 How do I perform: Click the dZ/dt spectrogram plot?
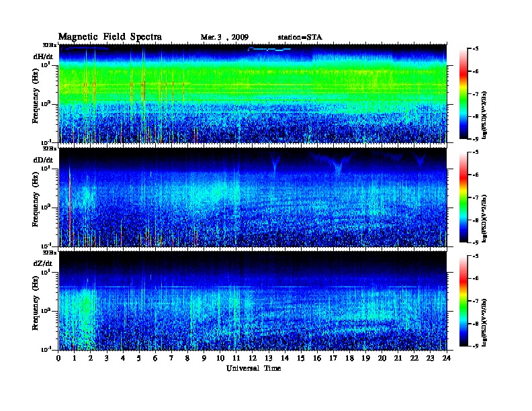(253, 300)
